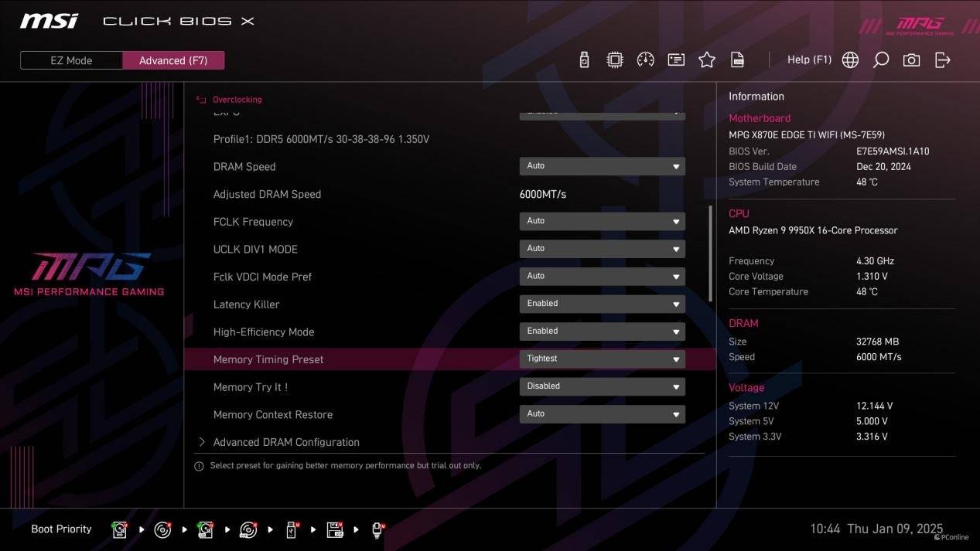Toggle Memory Try It ! Disabled setting

click(602, 386)
